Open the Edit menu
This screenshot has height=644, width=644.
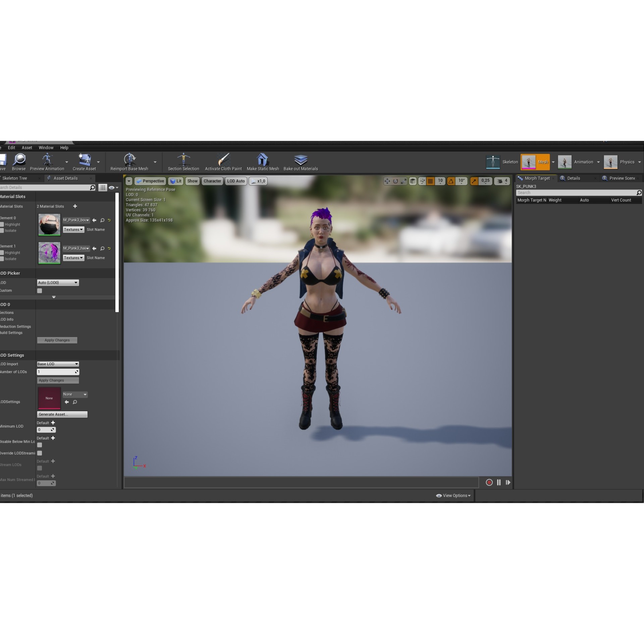coord(11,148)
